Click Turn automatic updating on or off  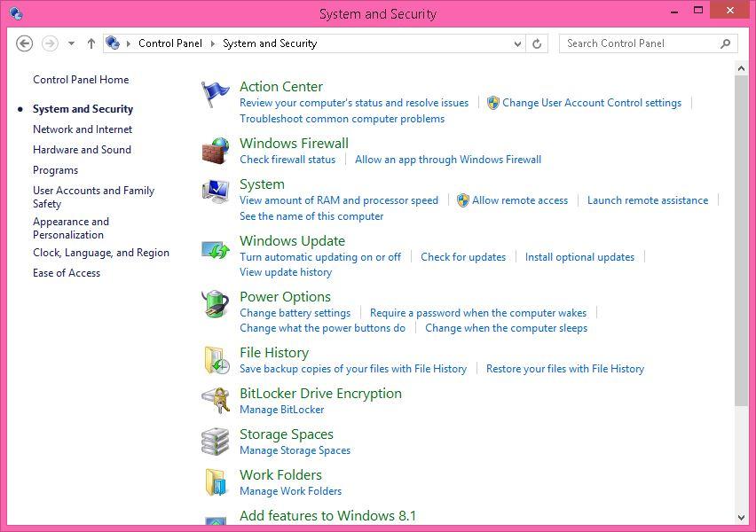click(x=320, y=257)
